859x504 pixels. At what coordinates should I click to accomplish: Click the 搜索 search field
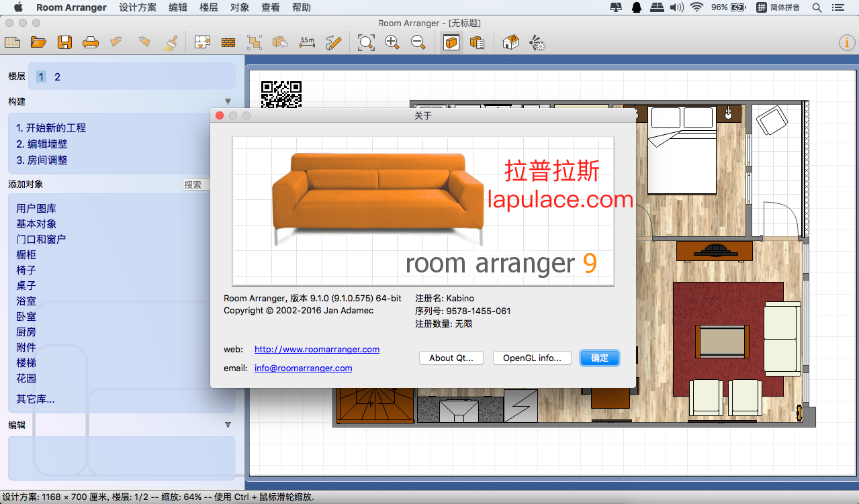pyautogui.click(x=196, y=185)
